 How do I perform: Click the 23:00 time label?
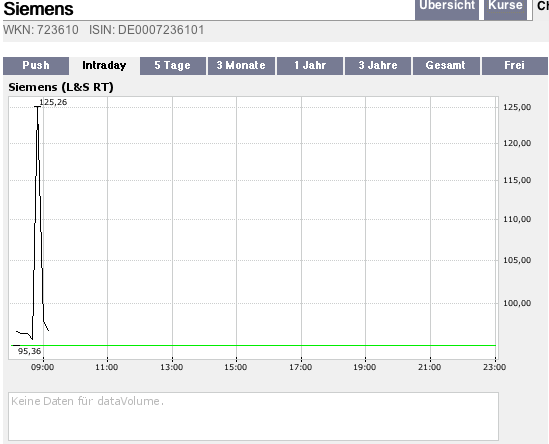pyautogui.click(x=494, y=367)
